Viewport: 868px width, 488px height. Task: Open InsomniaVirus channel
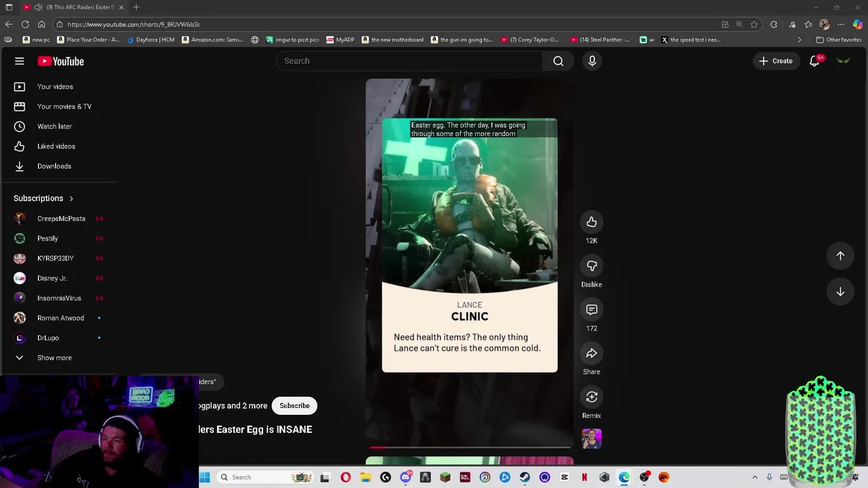coord(58,298)
